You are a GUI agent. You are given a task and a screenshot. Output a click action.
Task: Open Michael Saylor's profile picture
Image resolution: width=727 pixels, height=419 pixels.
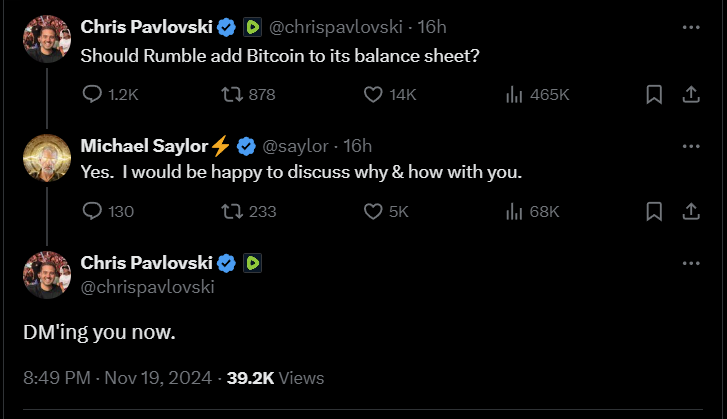(x=47, y=156)
